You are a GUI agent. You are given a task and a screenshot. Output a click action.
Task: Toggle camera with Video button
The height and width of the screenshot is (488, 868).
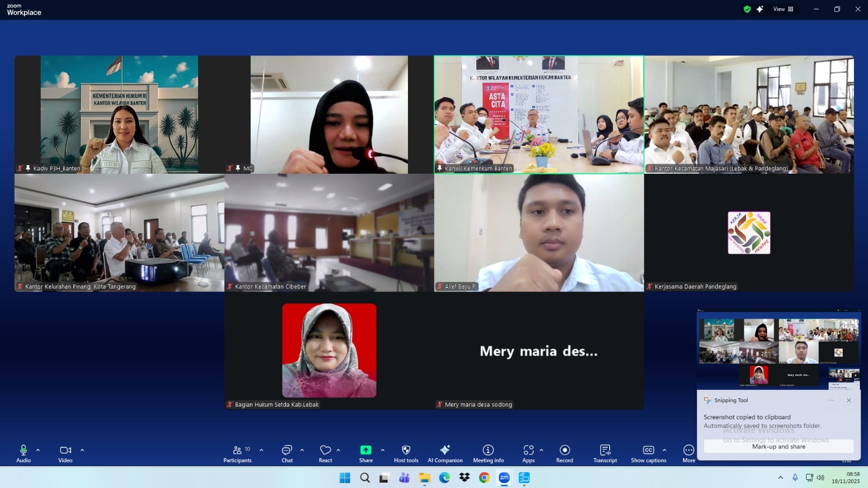click(66, 454)
